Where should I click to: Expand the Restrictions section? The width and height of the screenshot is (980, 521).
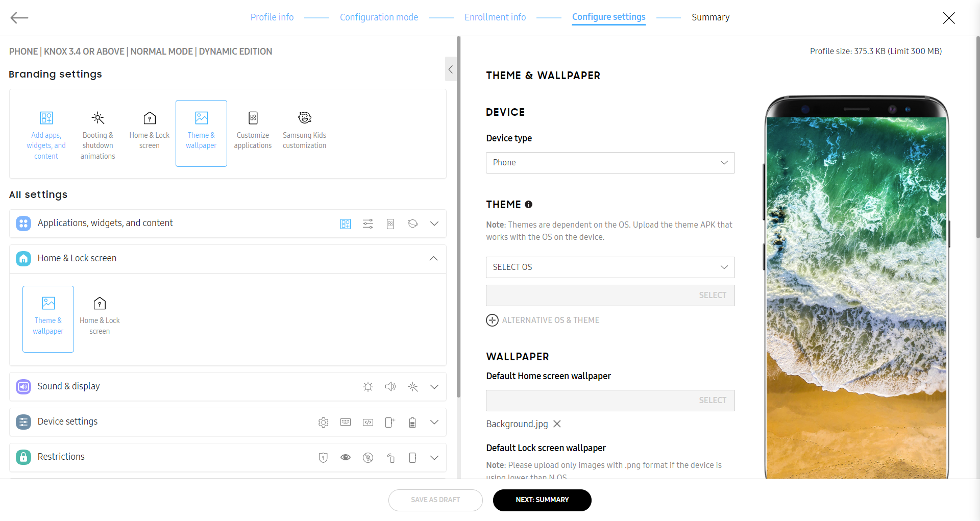point(434,457)
